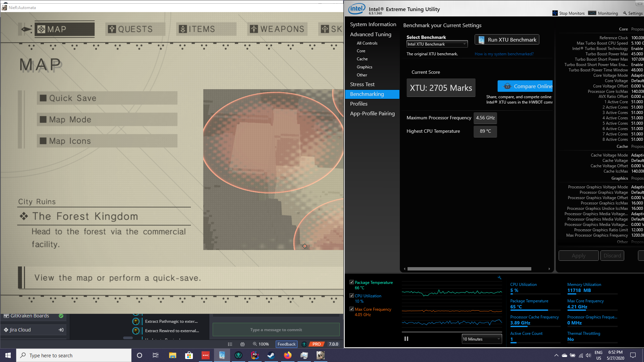644x362 pixels.
Task: Click the wrench icon above monitoring graph
Action: point(499,278)
